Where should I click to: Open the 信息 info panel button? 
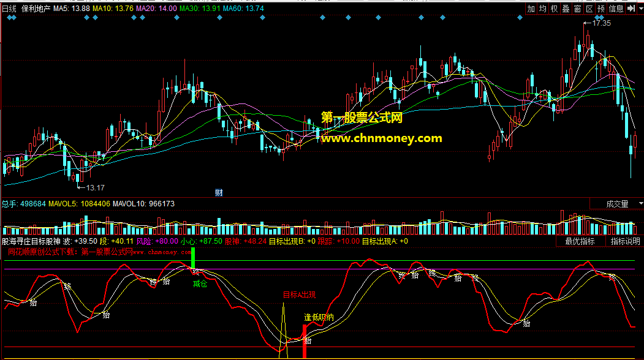point(616,9)
